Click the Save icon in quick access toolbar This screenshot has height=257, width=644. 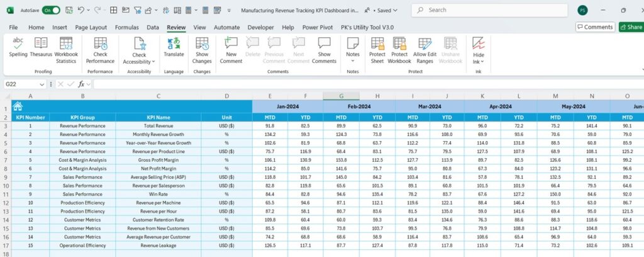tap(69, 10)
